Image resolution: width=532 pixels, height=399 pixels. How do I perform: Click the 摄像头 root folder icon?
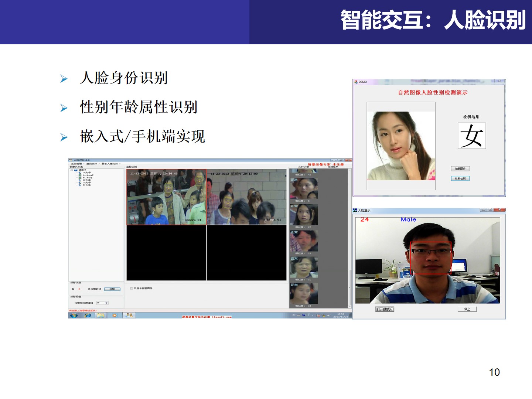76,170
